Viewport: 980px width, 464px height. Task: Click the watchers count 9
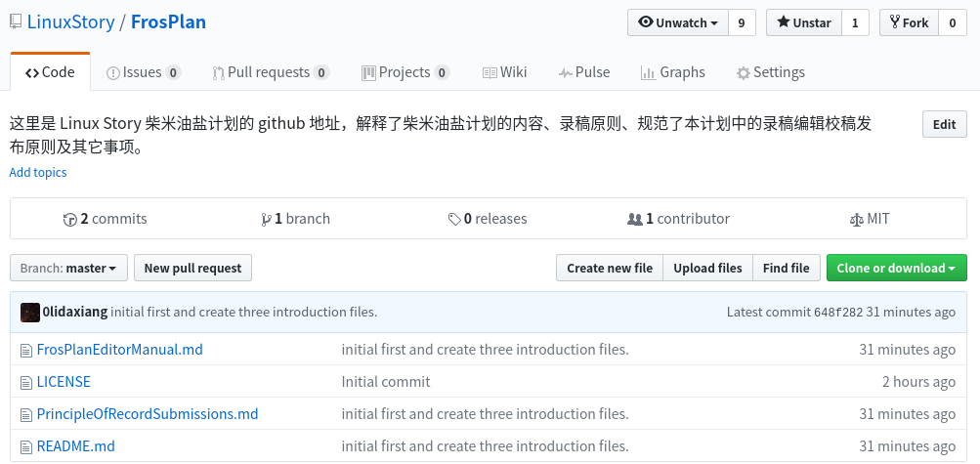coord(742,23)
